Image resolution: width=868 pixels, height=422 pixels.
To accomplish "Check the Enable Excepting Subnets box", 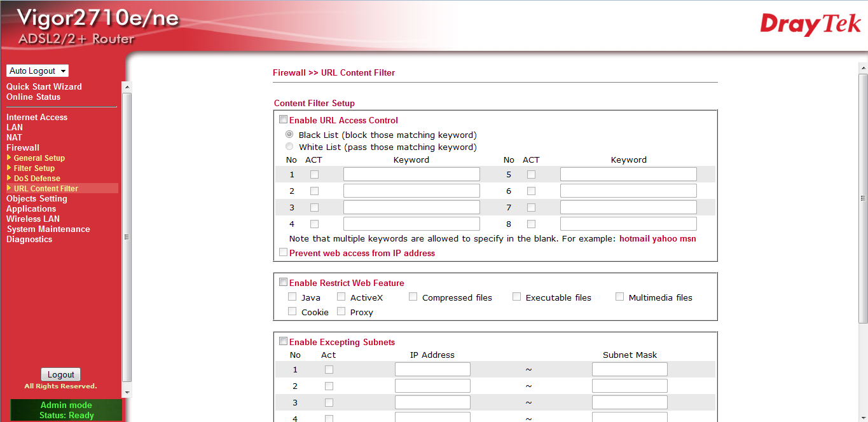I will 284,341.
